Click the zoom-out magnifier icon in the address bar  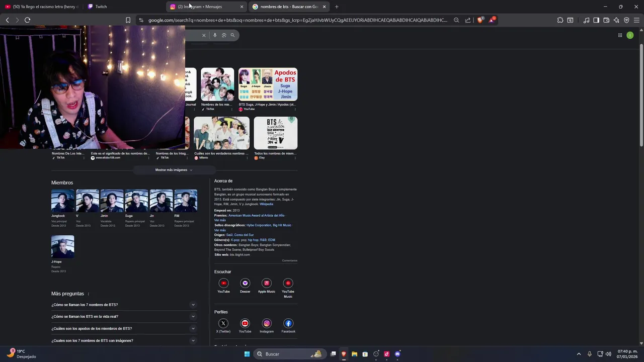pyautogui.click(x=456, y=20)
